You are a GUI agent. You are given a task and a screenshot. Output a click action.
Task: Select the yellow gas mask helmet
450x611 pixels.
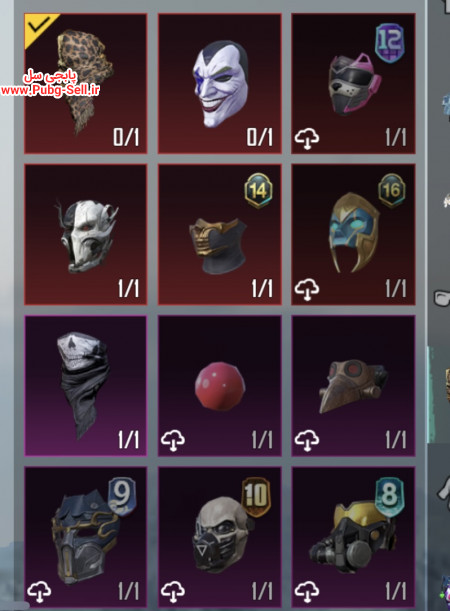click(353, 537)
